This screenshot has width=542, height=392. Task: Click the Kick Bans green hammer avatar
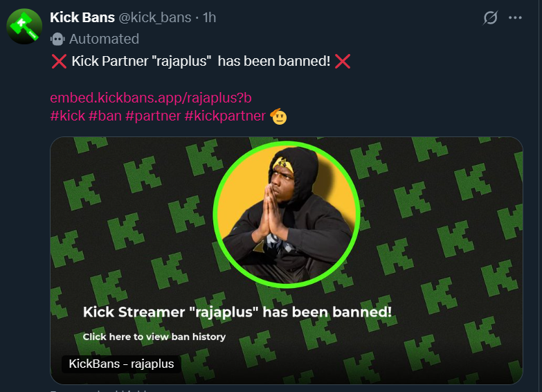pos(24,27)
